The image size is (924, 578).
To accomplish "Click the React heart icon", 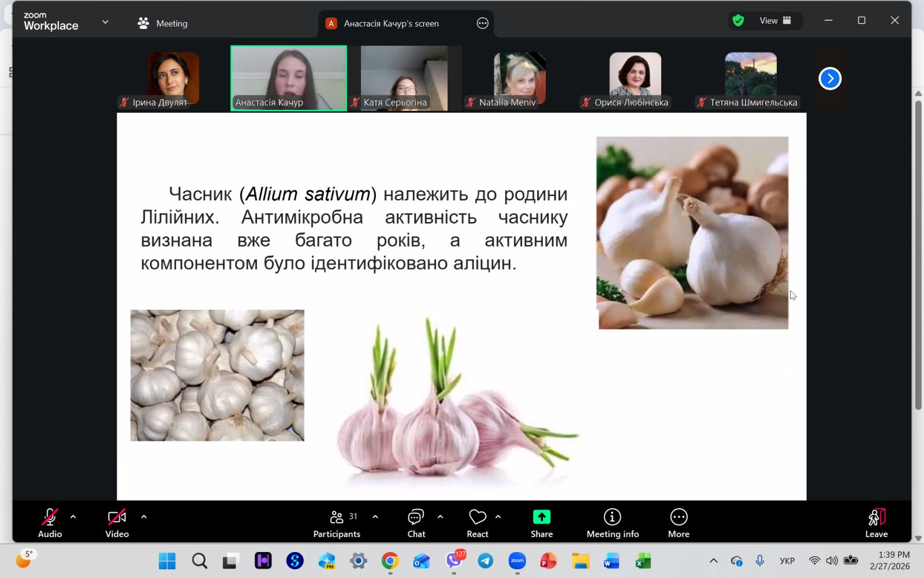I will click(477, 517).
